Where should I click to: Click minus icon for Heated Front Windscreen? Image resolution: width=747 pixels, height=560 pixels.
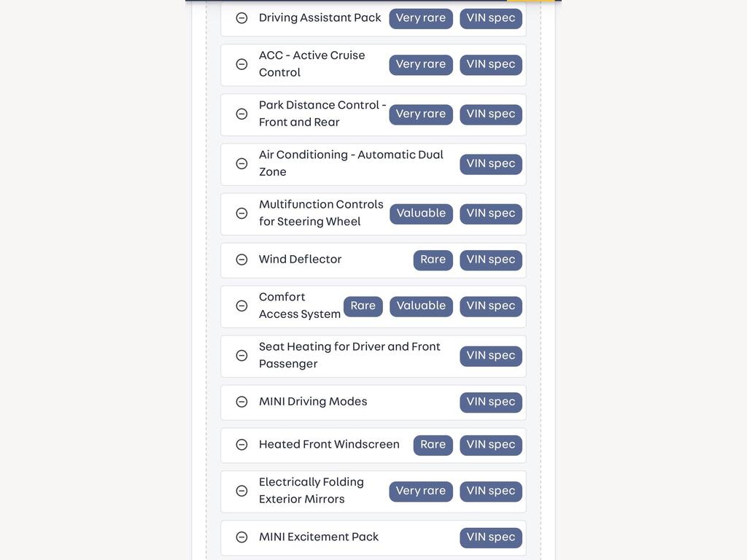(x=241, y=445)
